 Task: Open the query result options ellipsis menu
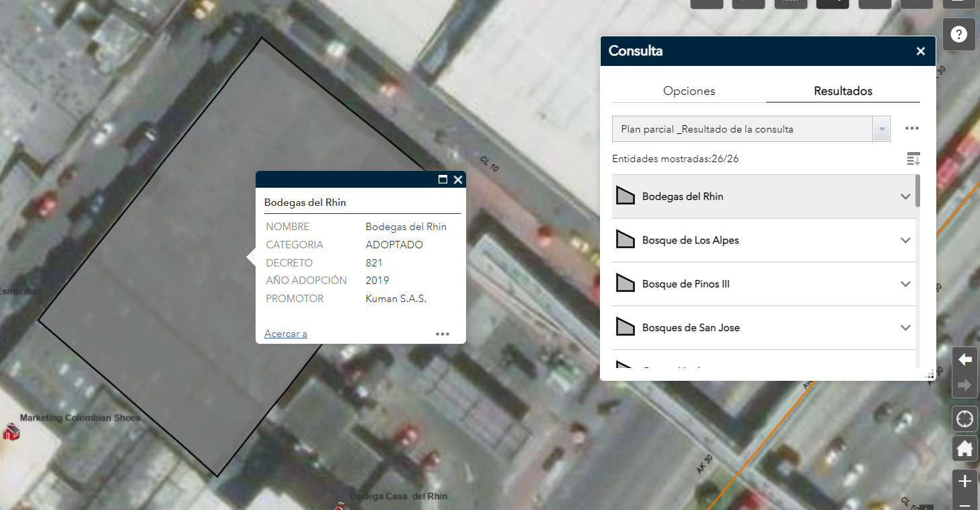click(911, 129)
